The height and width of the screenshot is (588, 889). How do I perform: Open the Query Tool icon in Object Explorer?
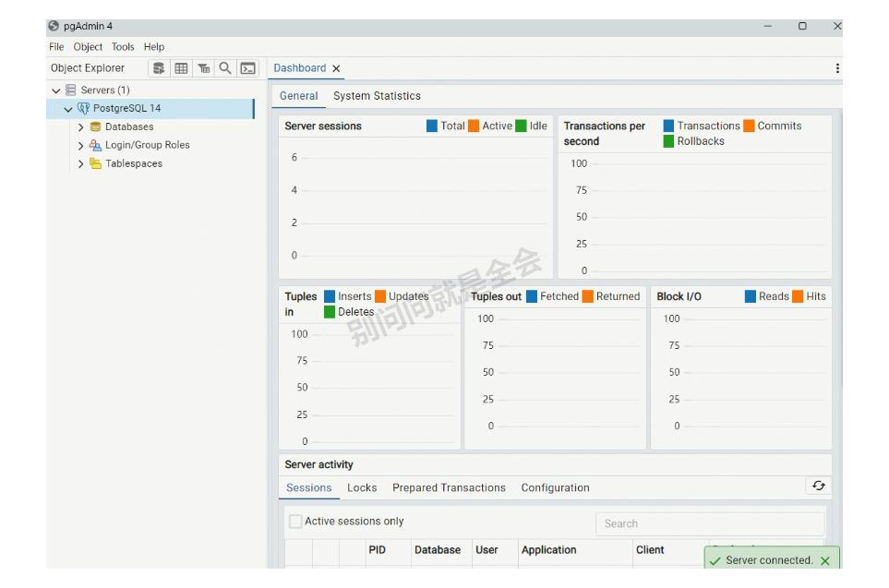tap(159, 68)
